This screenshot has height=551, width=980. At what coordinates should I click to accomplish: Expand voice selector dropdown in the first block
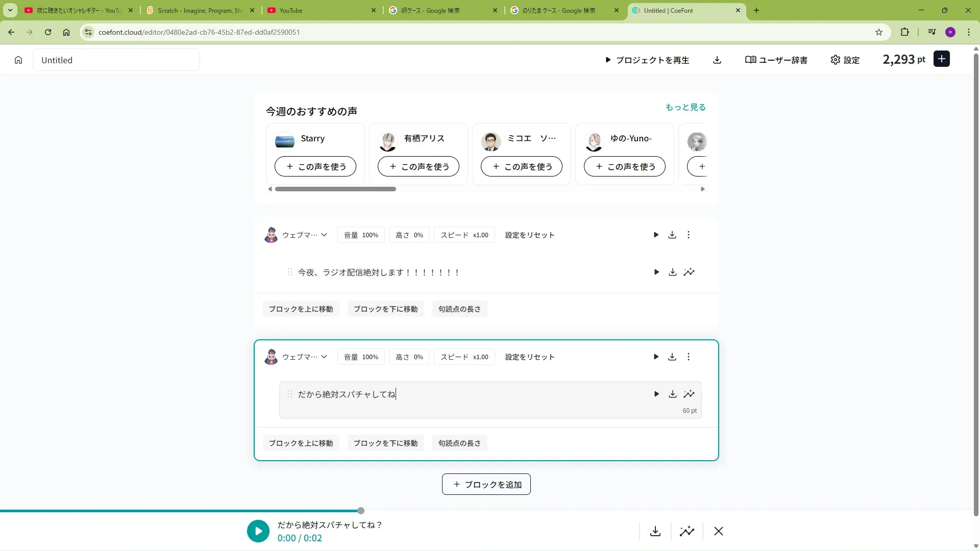[324, 235]
